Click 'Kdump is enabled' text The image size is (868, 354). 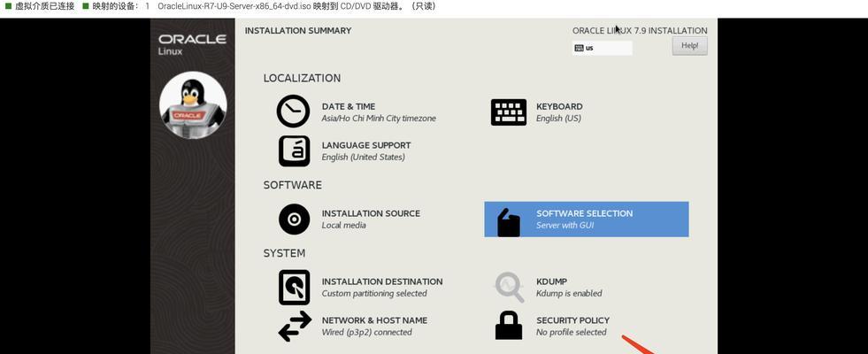coord(569,294)
